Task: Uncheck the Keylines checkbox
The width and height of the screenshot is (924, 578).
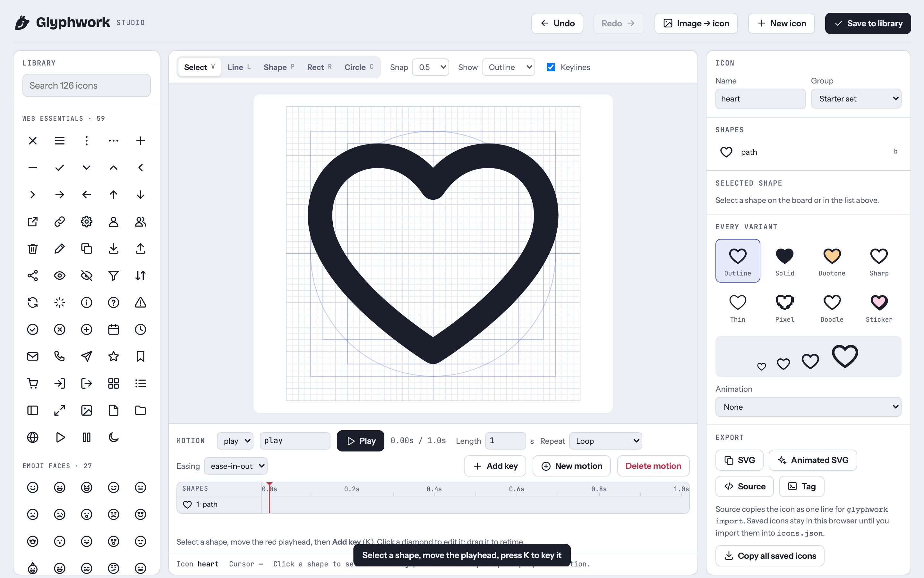Action: point(551,67)
